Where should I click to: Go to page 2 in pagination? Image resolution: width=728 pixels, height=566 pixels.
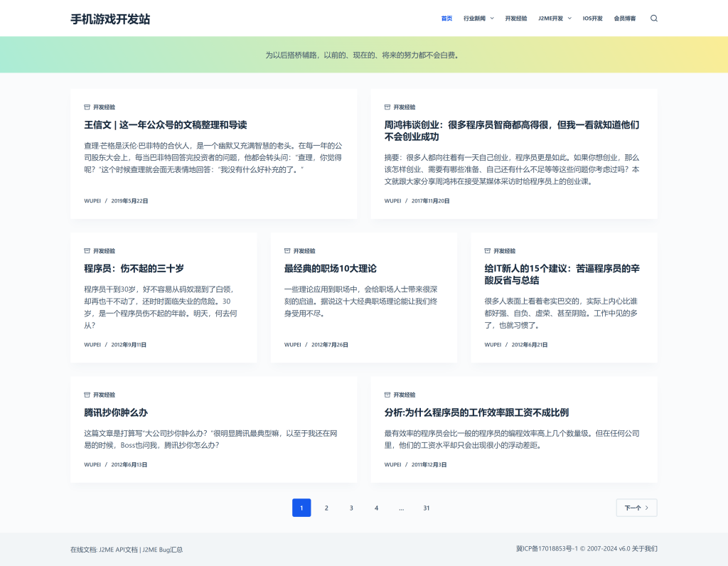point(326,508)
